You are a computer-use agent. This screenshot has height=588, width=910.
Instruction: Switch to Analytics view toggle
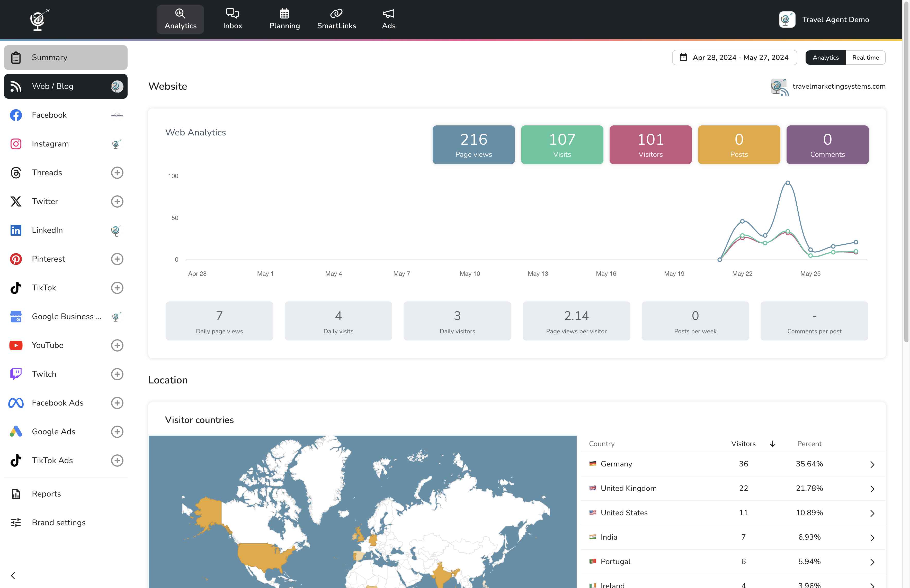click(826, 58)
